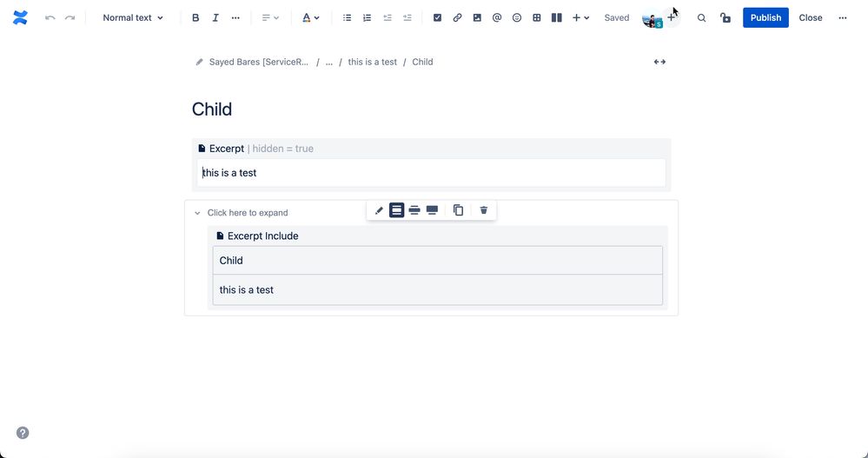Insert an @ mention

[x=497, y=17]
